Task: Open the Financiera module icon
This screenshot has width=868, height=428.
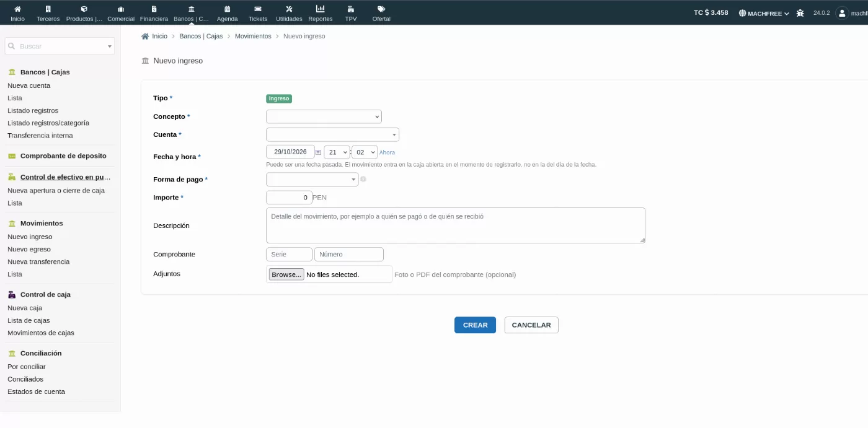Action: coord(154,9)
